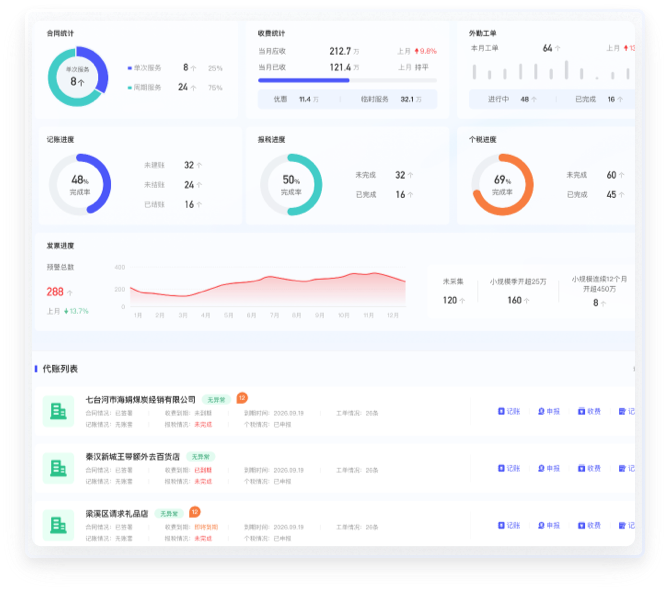Click the 上月 9.8% increase indicator
This screenshot has height=591, width=667.
(x=417, y=51)
